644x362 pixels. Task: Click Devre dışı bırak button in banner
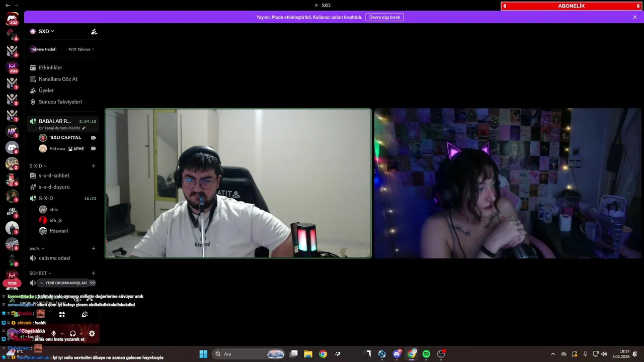coord(384,17)
